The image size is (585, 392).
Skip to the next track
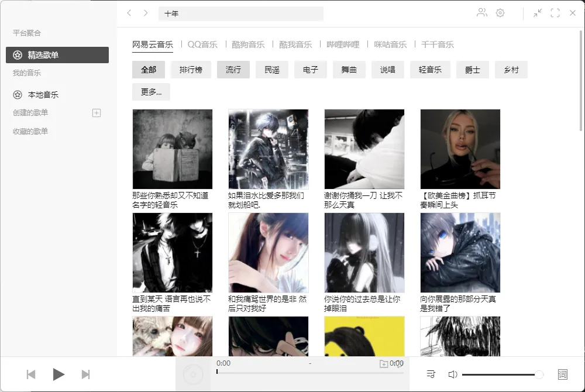click(x=86, y=374)
